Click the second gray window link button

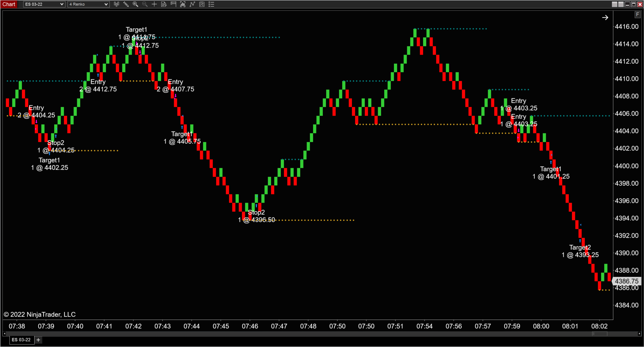click(x=621, y=4)
